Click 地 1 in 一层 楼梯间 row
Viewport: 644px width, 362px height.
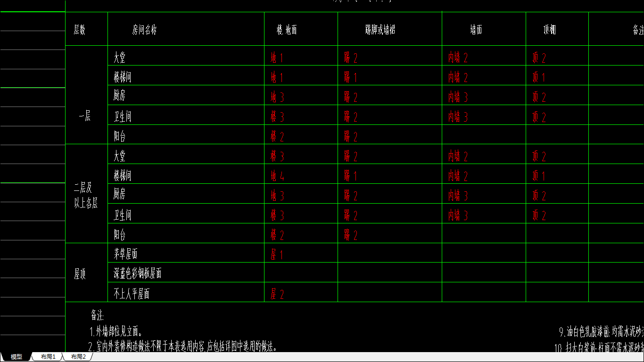277,77
